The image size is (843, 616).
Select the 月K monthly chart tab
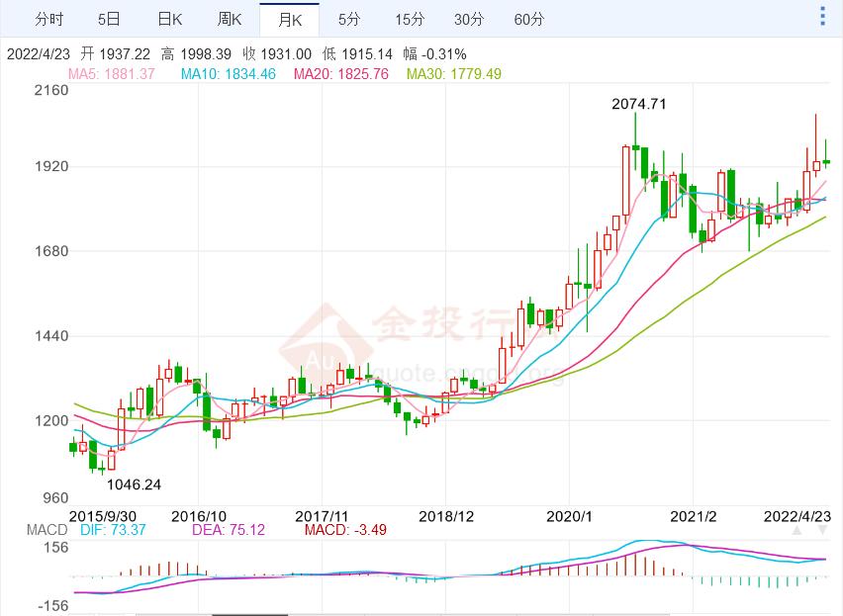click(289, 20)
